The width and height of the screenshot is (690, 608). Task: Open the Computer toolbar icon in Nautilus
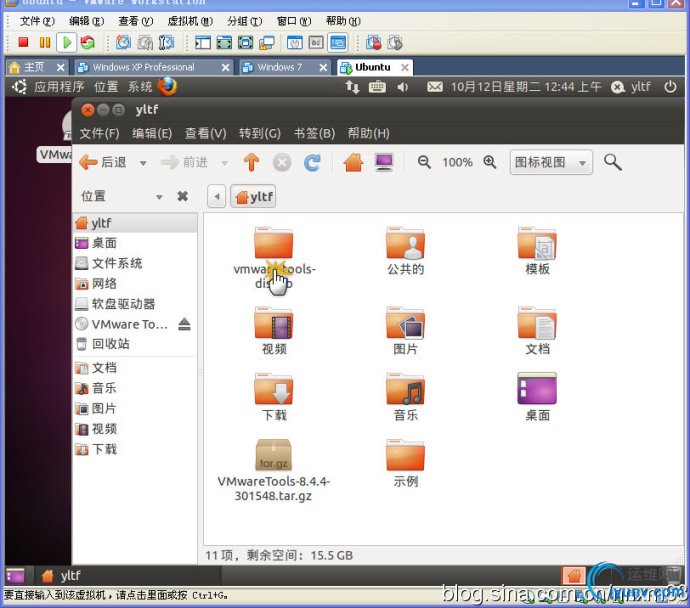(x=384, y=162)
